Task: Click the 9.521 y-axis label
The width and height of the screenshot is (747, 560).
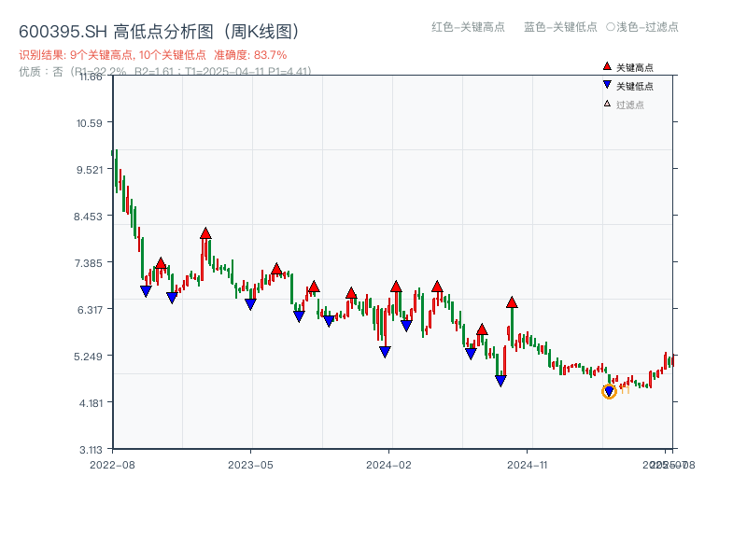Action: tap(90, 170)
